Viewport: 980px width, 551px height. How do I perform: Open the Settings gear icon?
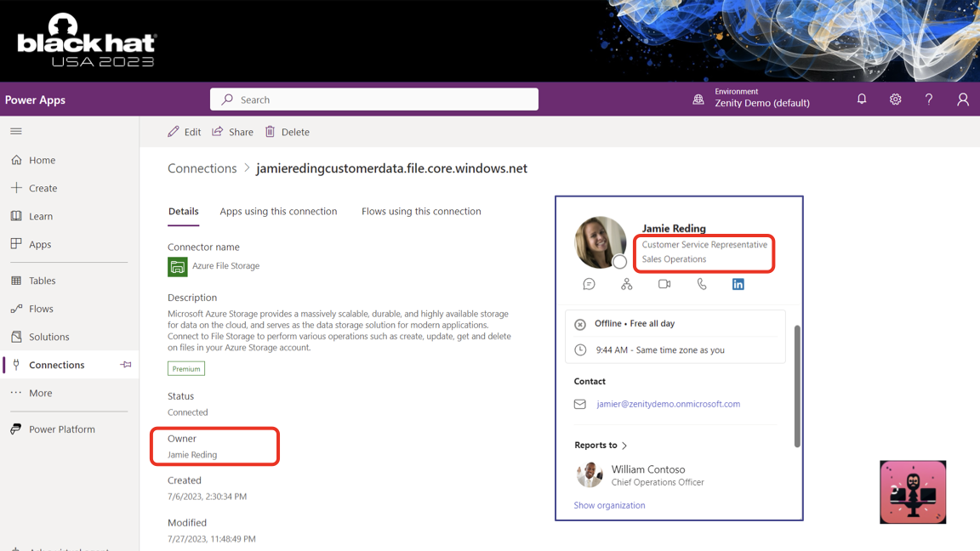click(x=896, y=99)
